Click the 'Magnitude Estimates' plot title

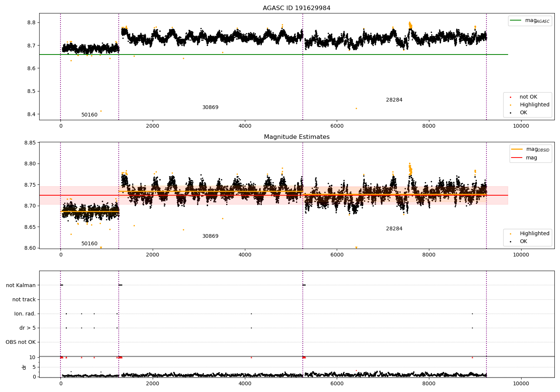point(296,137)
